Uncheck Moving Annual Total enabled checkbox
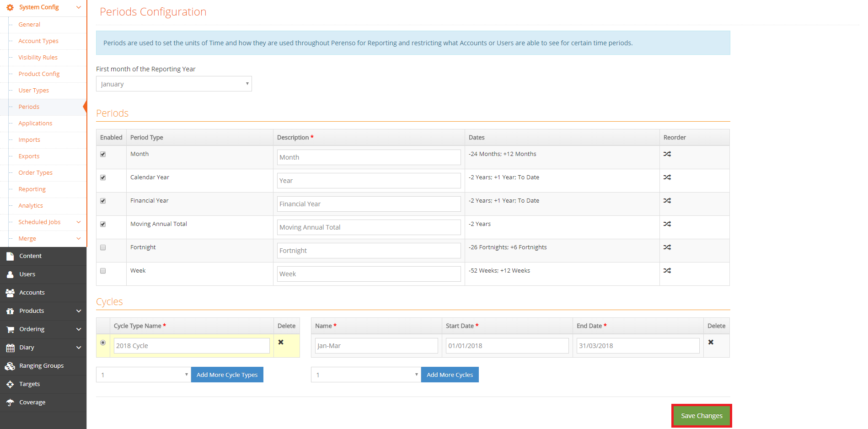The height and width of the screenshot is (429, 868). [103, 224]
